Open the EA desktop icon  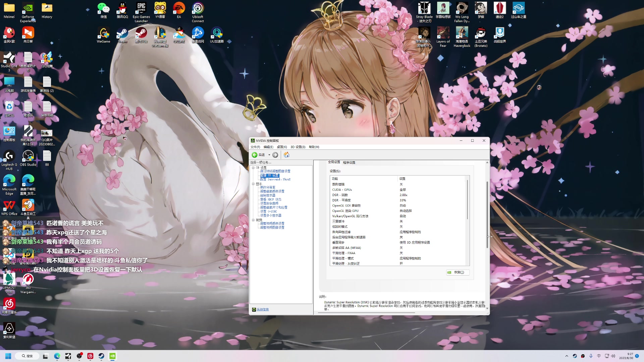[179, 10]
